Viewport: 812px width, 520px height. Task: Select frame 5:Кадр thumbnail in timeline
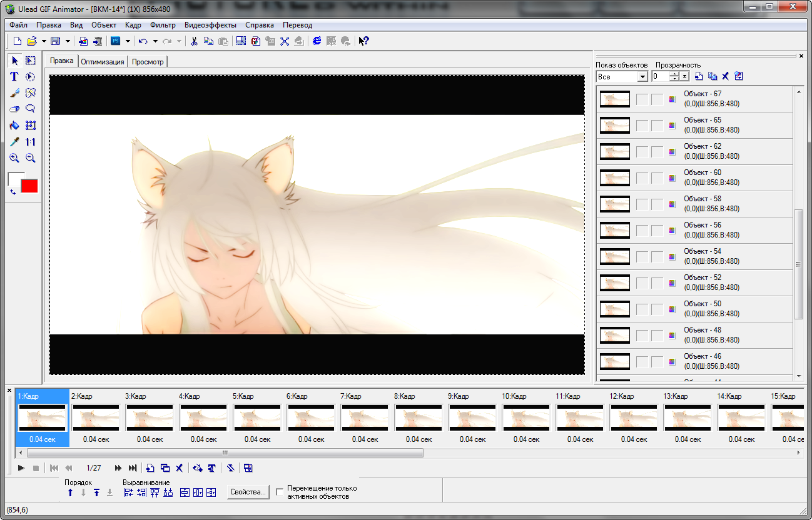click(256, 418)
